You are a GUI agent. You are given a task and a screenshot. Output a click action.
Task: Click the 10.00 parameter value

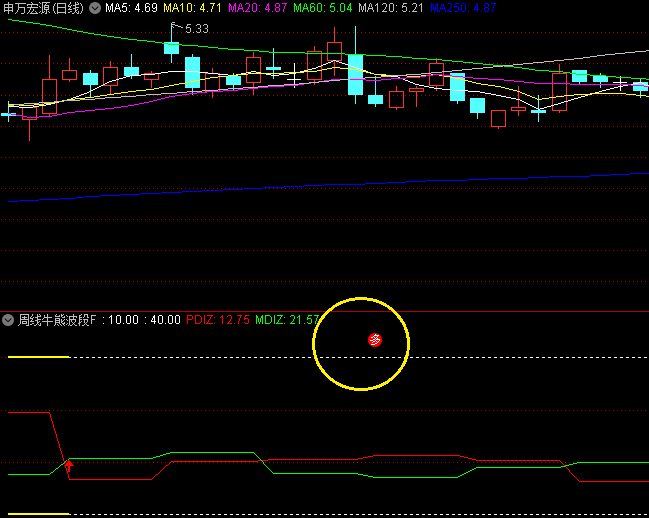pyautogui.click(x=123, y=320)
